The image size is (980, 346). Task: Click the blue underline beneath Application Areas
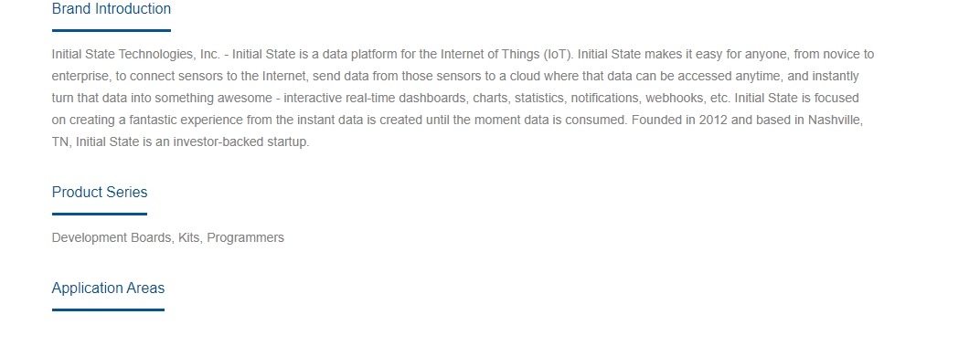(108, 309)
